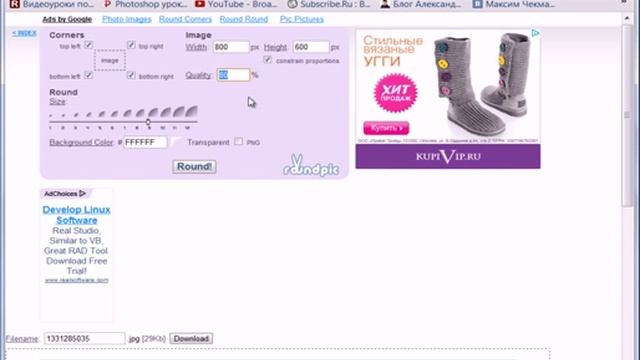The width and height of the screenshot is (640, 360).
Task: Open the Photo Images ad link
Action: coord(127,19)
